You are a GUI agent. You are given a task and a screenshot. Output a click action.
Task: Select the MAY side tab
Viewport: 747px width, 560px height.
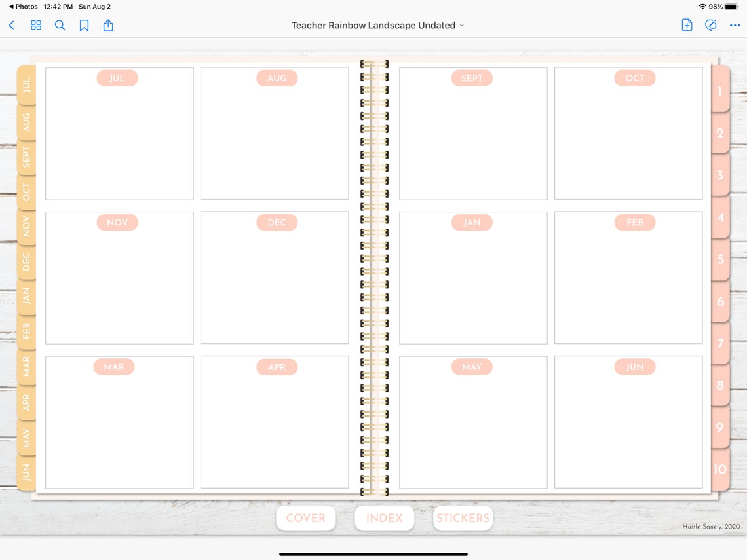26,437
